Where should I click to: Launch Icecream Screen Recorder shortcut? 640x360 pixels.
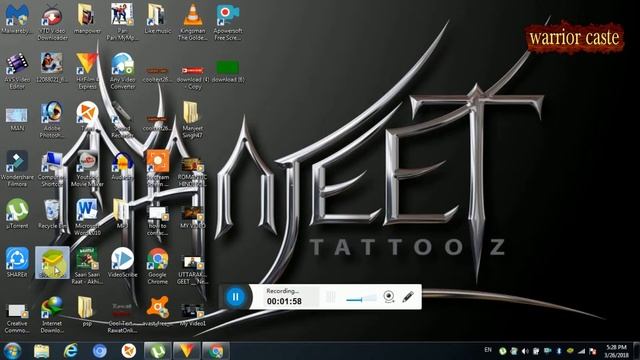157,169
